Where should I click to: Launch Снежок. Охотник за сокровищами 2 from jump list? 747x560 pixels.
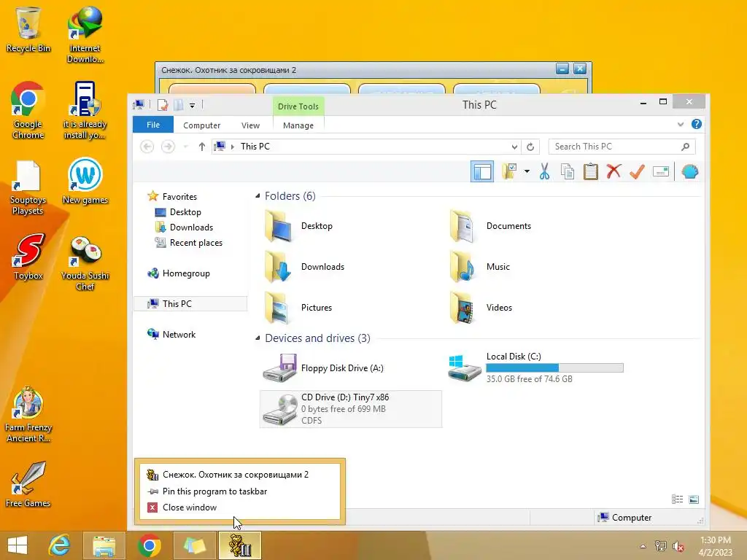pos(236,474)
